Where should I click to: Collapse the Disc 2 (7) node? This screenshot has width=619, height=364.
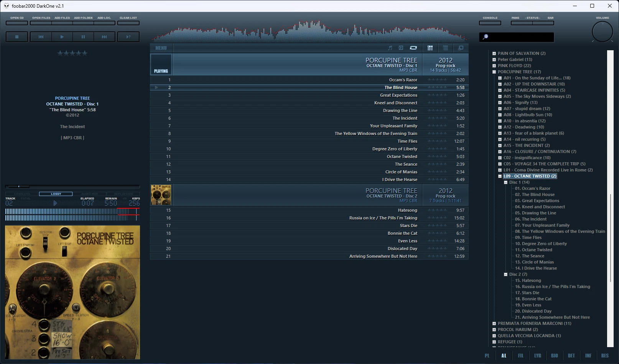(506, 274)
